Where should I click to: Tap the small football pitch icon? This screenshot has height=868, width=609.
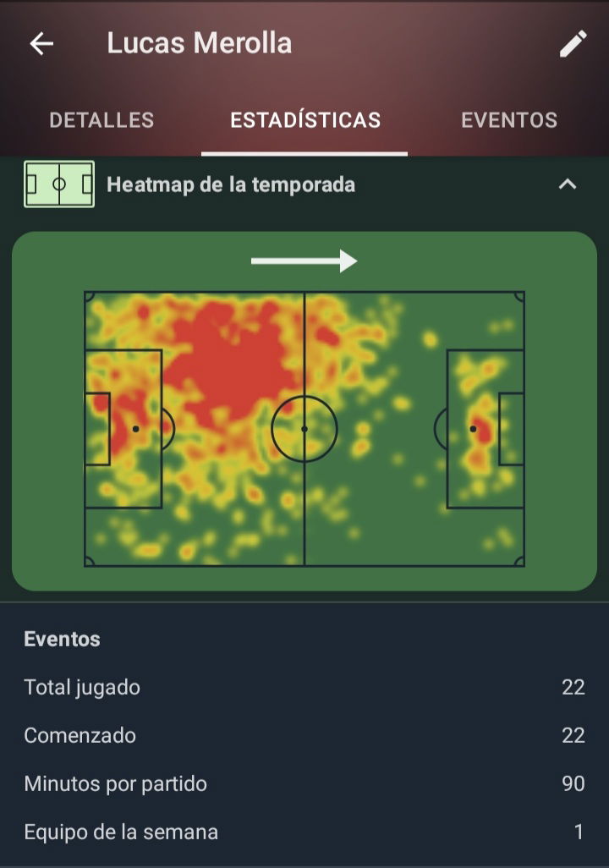59,184
